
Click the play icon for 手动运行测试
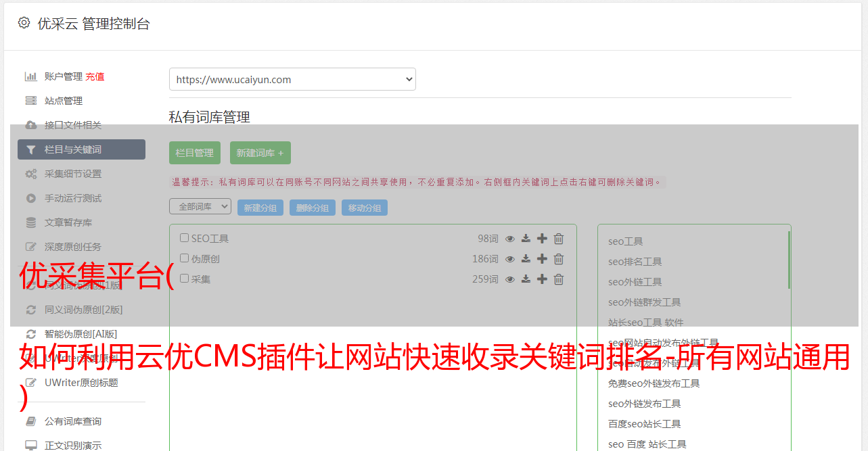click(31, 198)
